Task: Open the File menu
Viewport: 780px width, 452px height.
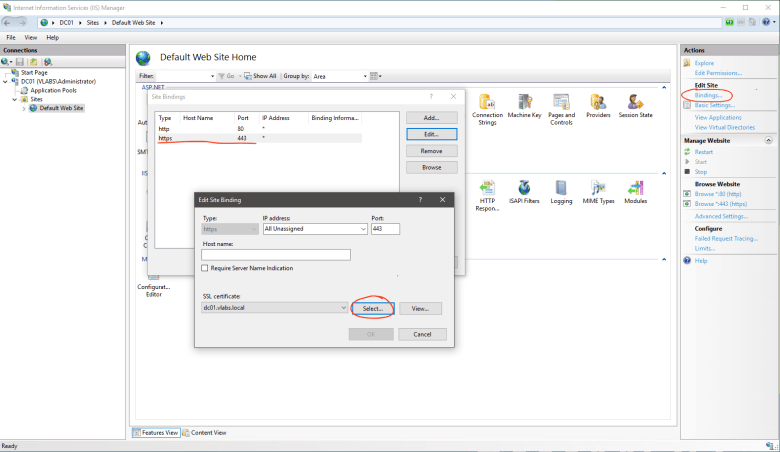Action: [11, 37]
